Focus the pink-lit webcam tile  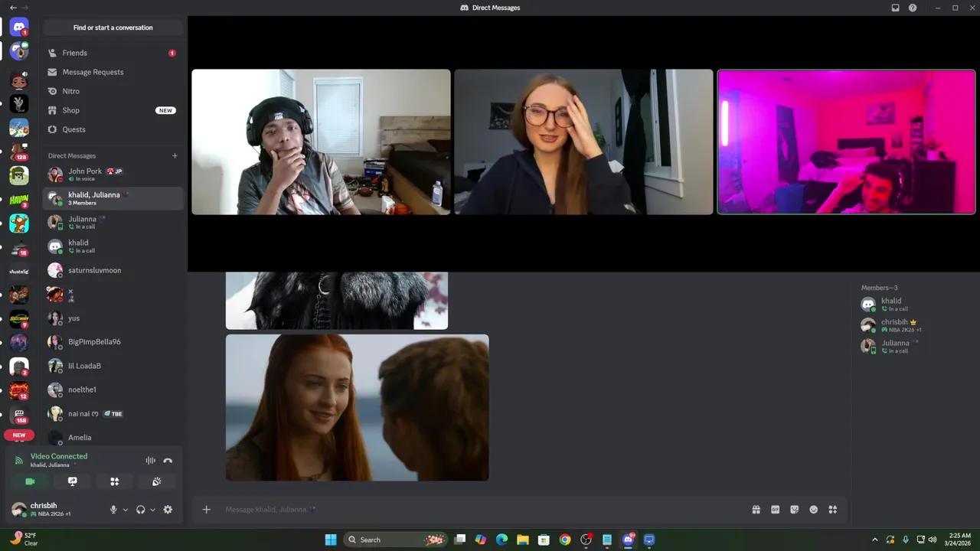pyautogui.click(x=846, y=142)
